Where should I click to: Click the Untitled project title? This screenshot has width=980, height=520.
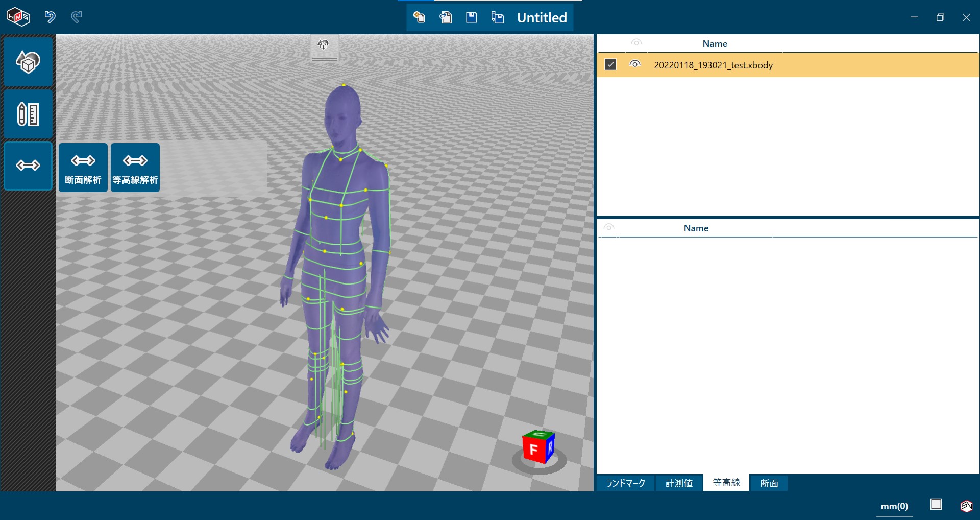tap(542, 17)
